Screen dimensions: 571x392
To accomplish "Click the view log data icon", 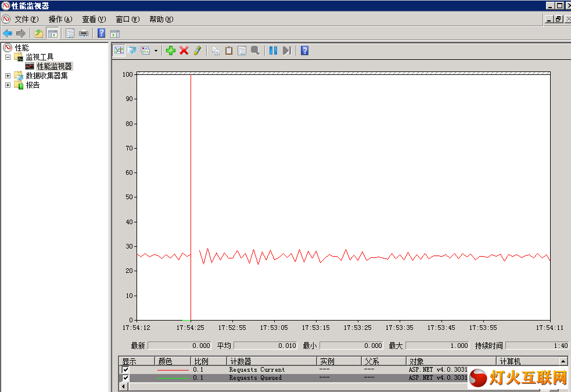I will 132,51.
